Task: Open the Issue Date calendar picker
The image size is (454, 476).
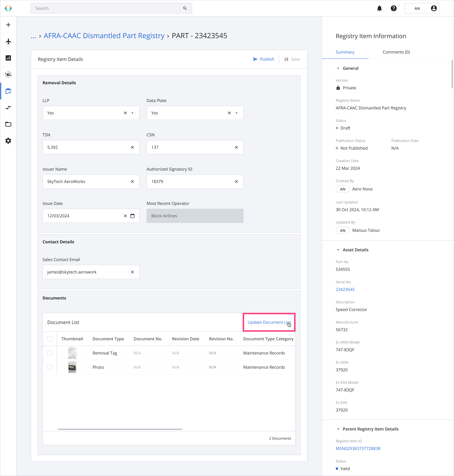Action: (x=132, y=216)
